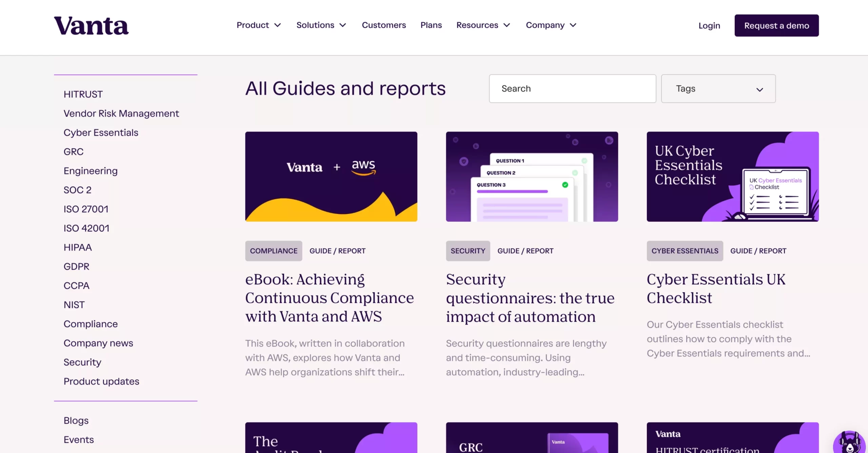Click the Compliance tag icon on eBook card
The width and height of the screenshot is (868, 453).
274,251
